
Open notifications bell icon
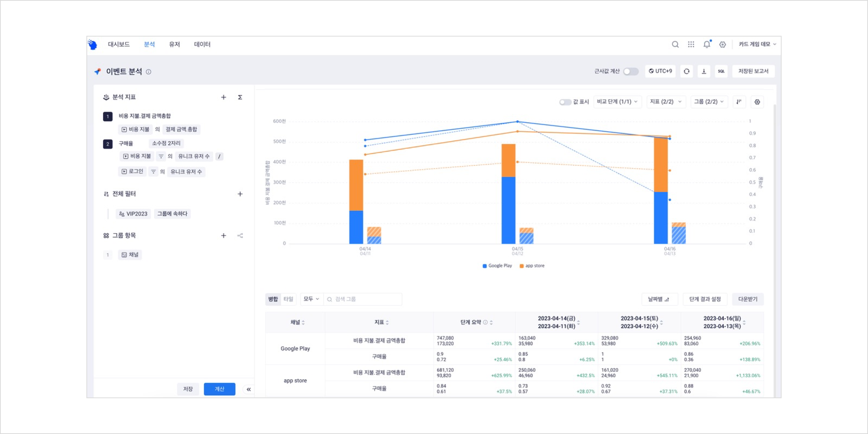tap(706, 44)
